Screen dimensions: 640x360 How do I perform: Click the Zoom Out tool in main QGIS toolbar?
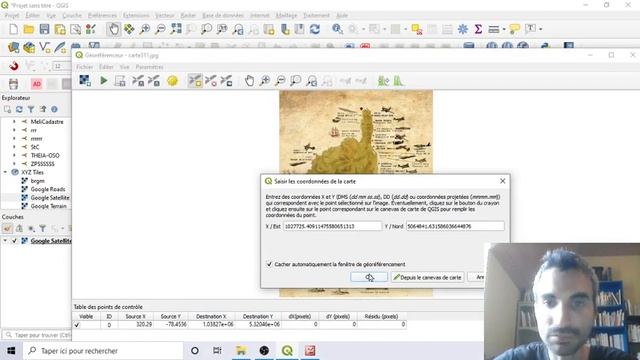[x=160, y=29]
